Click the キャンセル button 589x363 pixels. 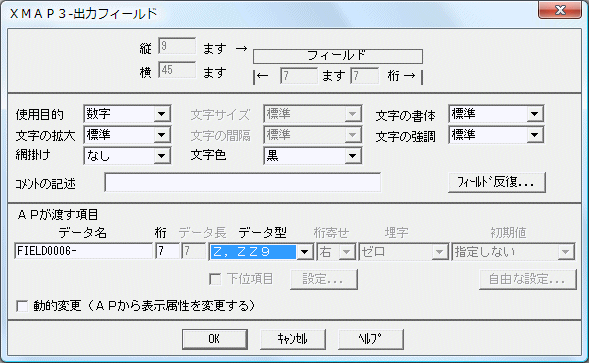(293, 339)
